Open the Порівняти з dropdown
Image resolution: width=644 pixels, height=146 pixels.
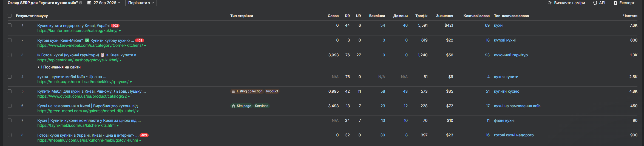pos(141,3)
